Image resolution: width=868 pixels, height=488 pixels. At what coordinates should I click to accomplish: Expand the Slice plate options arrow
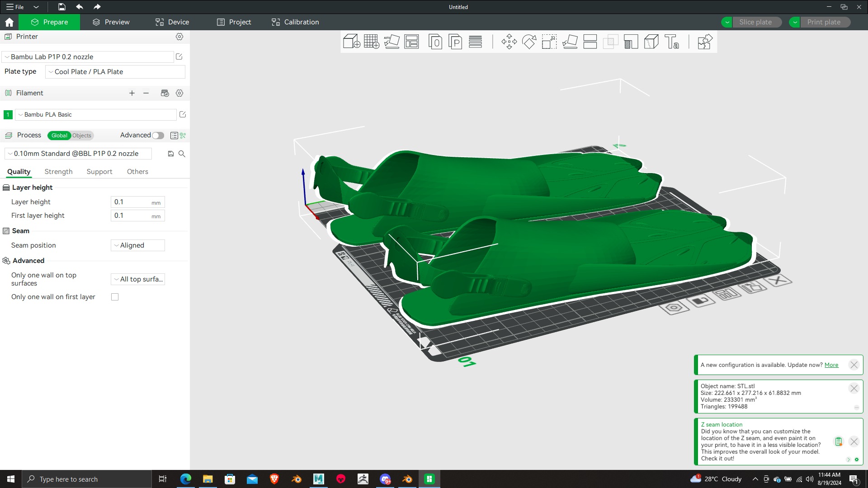tap(727, 22)
